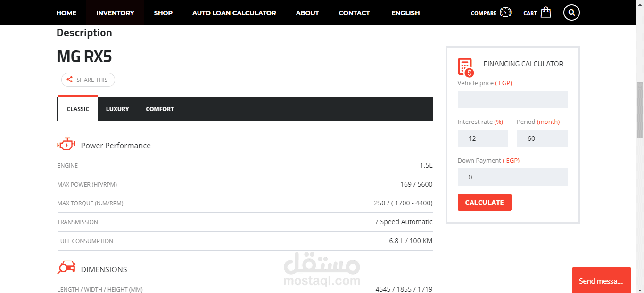Click the MG RX5 heading
The image size is (644, 293).
(x=84, y=57)
